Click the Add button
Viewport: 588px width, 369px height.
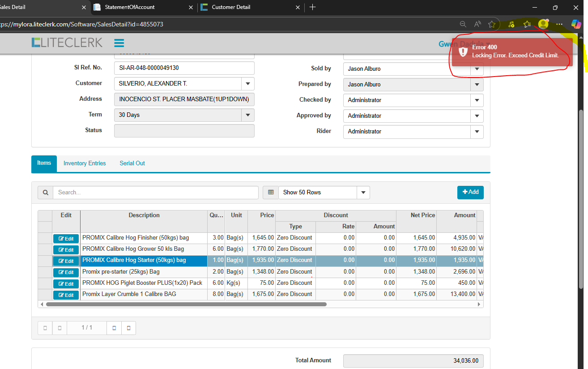point(470,192)
